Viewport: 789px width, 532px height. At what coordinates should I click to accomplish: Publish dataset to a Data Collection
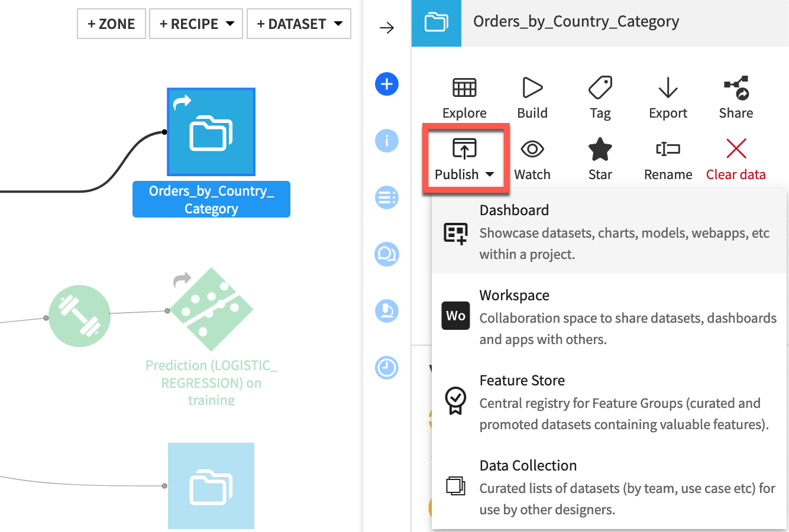(609, 487)
